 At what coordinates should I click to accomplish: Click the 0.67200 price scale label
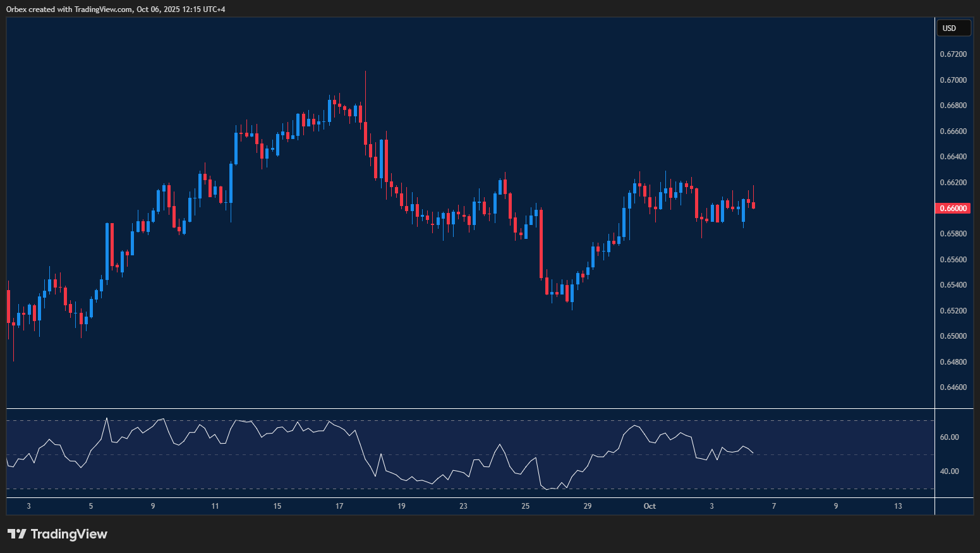point(953,54)
